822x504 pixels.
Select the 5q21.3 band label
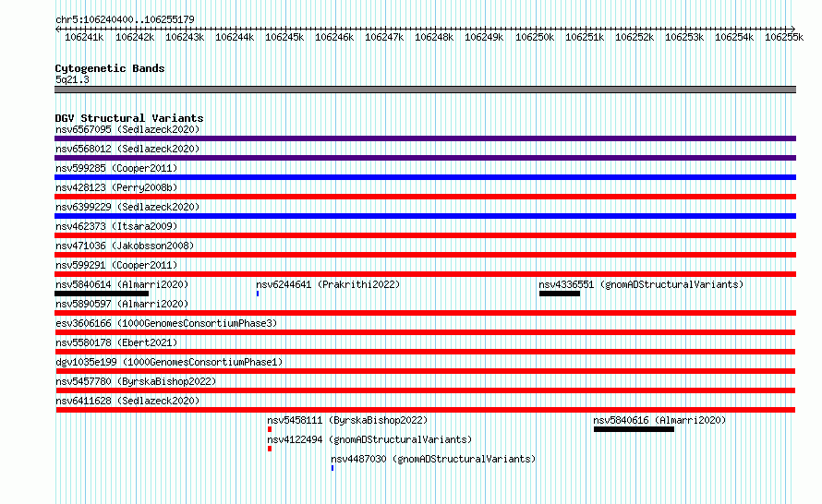pos(72,79)
